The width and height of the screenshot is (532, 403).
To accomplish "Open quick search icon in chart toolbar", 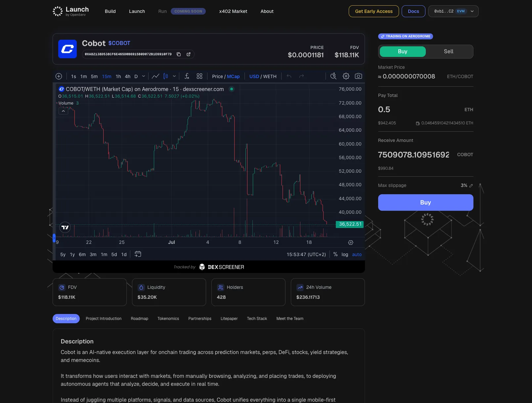I will (333, 76).
